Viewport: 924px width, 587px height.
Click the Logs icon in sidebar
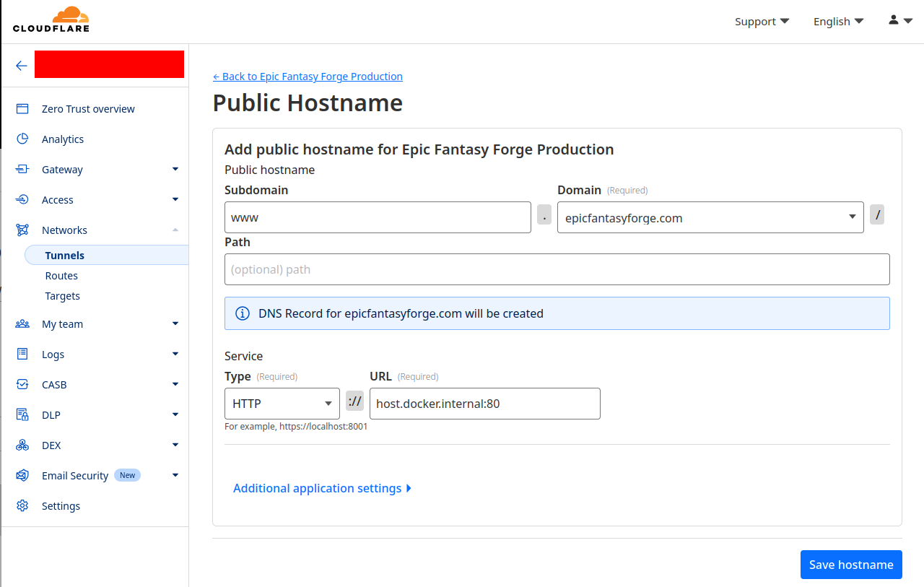point(22,355)
